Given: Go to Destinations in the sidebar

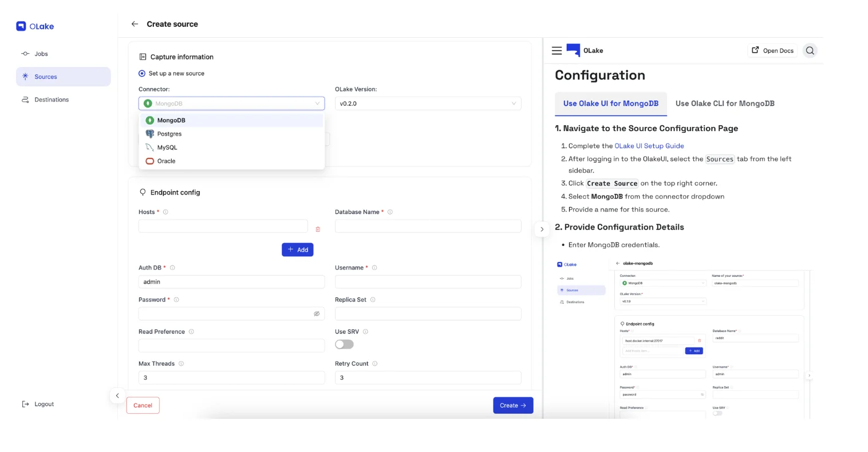Looking at the screenshot, I should coord(51,100).
